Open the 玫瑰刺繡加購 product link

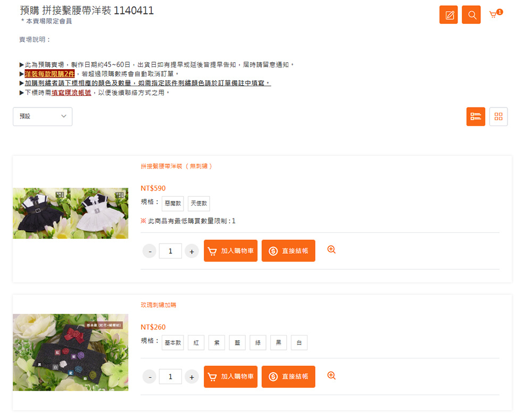tap(159, 305)
